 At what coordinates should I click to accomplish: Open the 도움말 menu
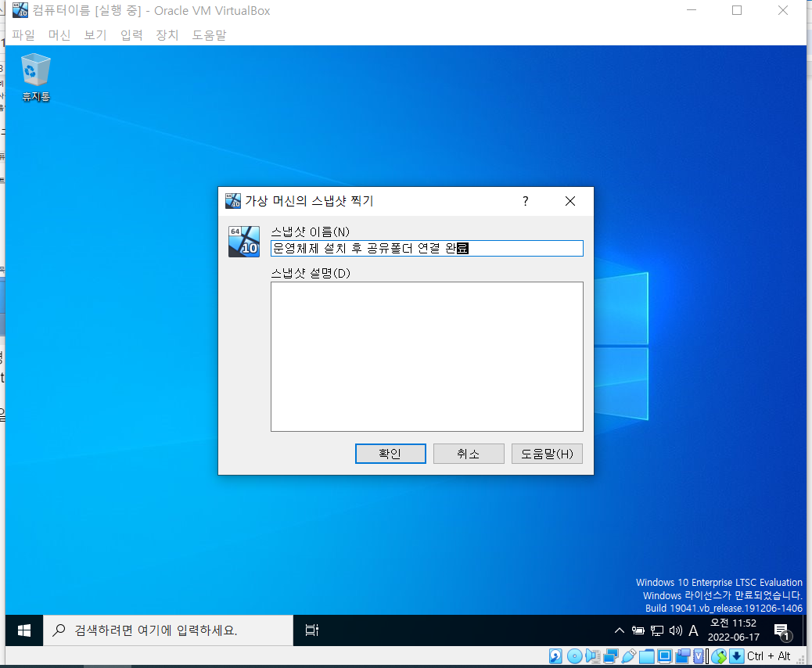tap(209, 35)
